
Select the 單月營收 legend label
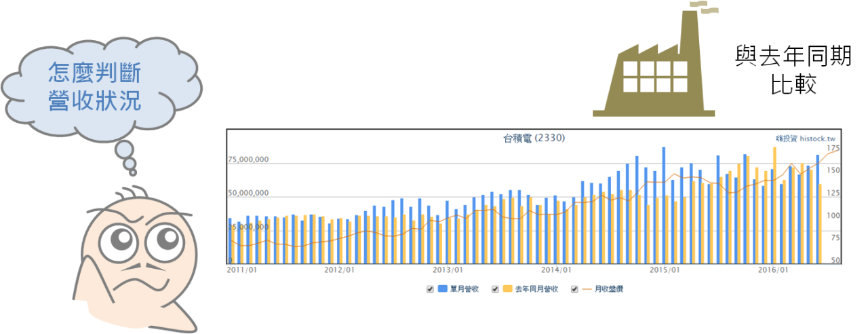point(465,289)
